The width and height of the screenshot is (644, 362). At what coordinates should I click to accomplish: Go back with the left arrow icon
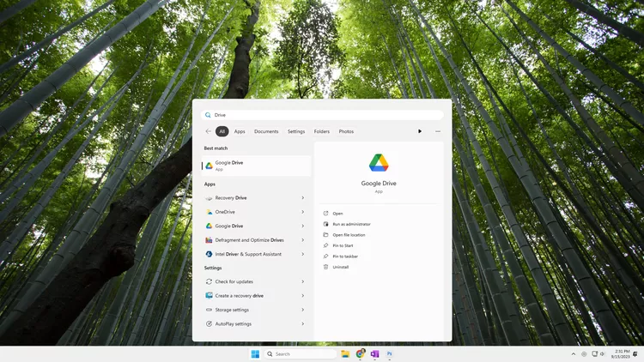pos(209,131)
